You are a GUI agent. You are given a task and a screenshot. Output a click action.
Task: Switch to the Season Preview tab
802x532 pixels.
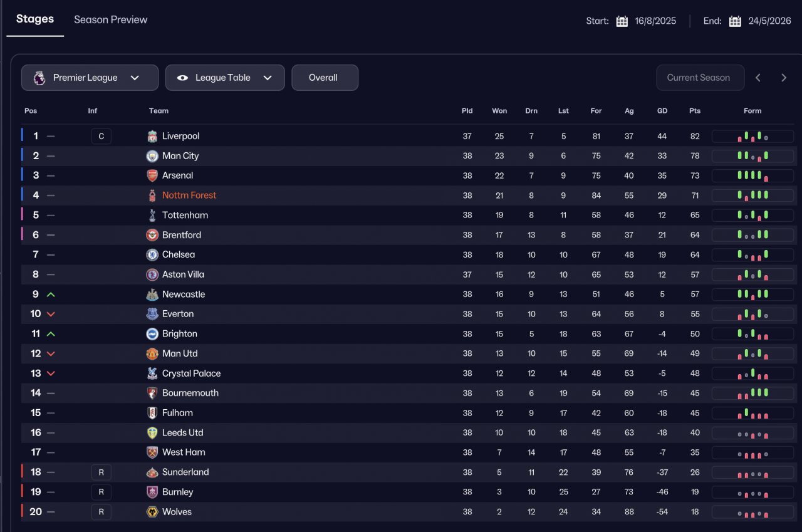[x=111, y=19]
